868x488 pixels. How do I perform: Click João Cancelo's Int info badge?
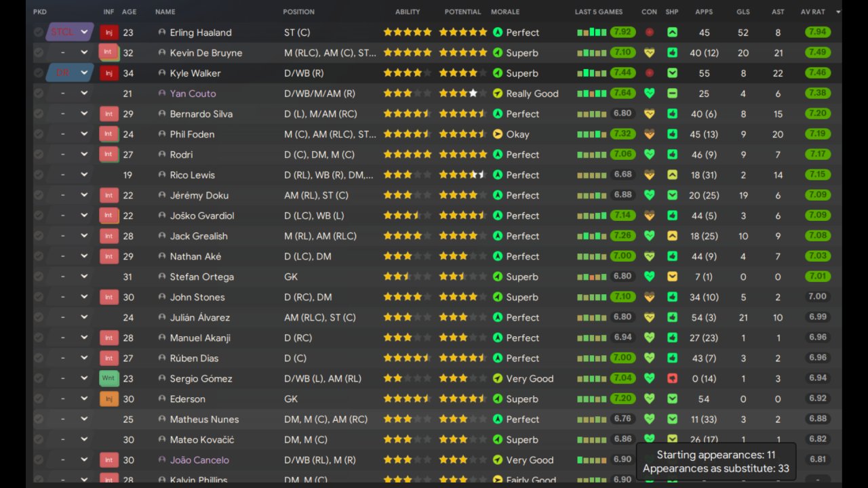point(108,460)
